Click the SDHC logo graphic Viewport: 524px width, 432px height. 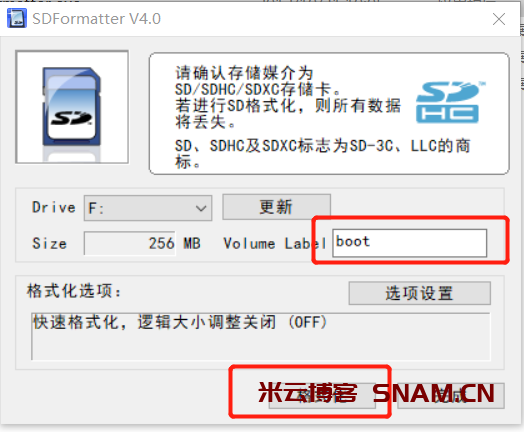(x=449, y=102)
